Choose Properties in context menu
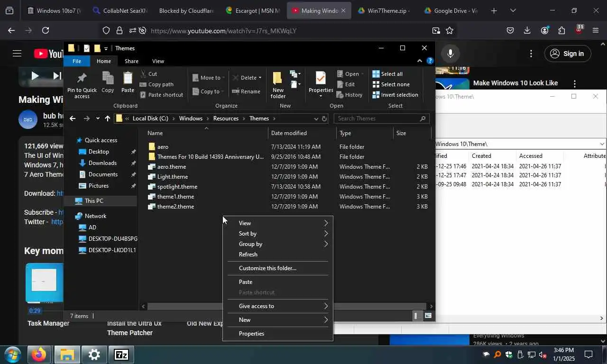The image size is (607, 364). coord(278,334)
